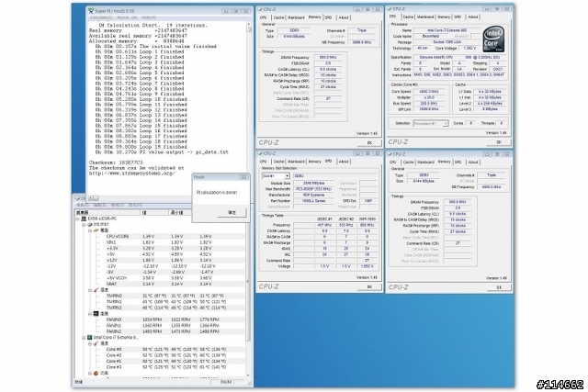Click the title icon of the CPU-Z SPD window
Screen dimensions: 588x392
pos(260,153)
